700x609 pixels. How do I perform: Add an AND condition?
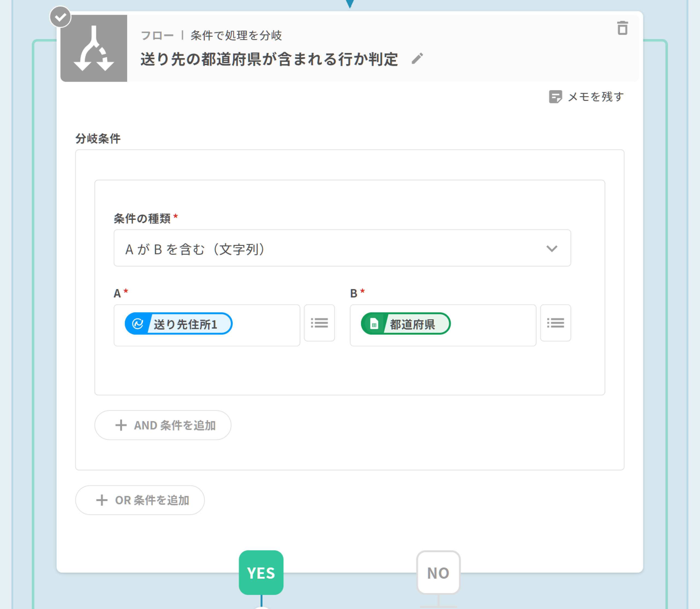[163, 425]
